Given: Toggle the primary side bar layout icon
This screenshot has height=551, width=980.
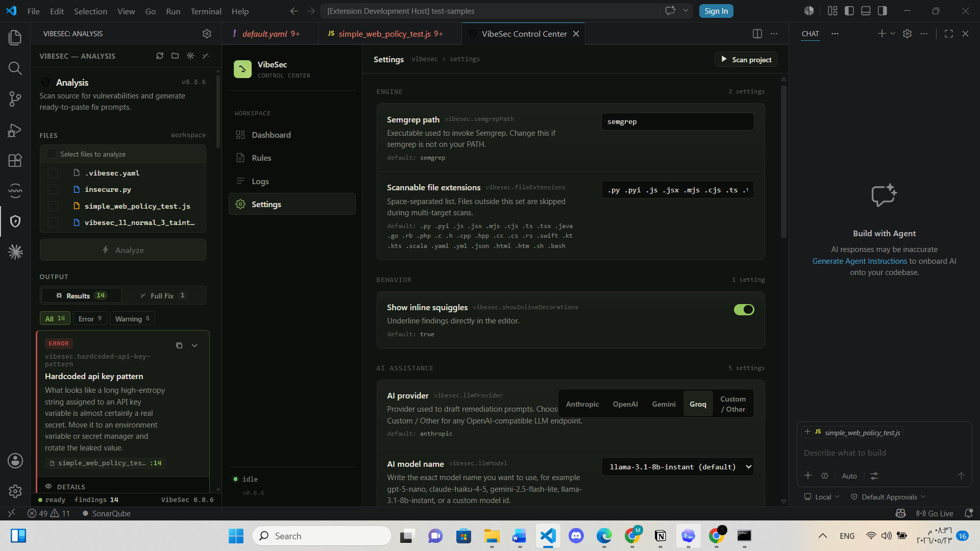Looking at the screenshot, I should tap(849, 11).
